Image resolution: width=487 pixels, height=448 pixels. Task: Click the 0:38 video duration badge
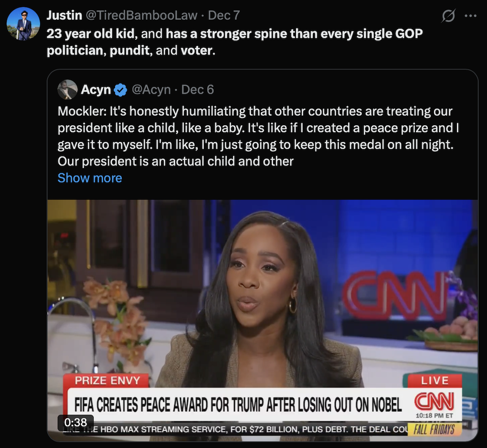[75, 423]
